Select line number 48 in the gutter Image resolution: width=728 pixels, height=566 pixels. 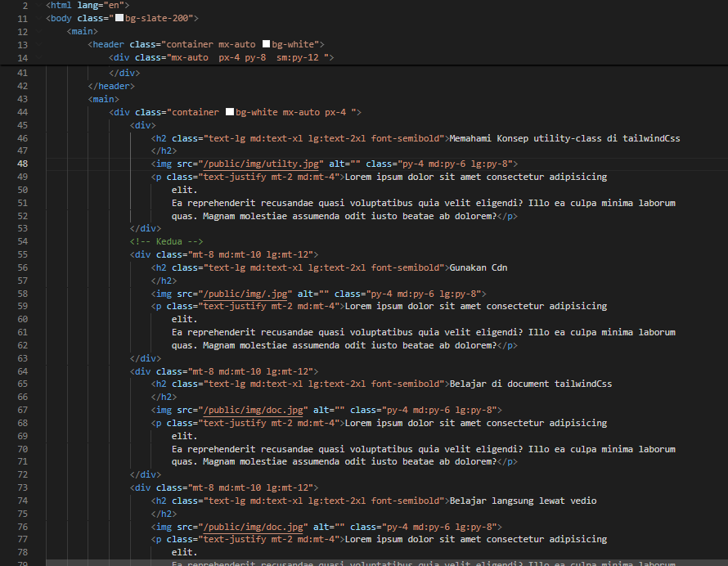click(x=22, y=164)
